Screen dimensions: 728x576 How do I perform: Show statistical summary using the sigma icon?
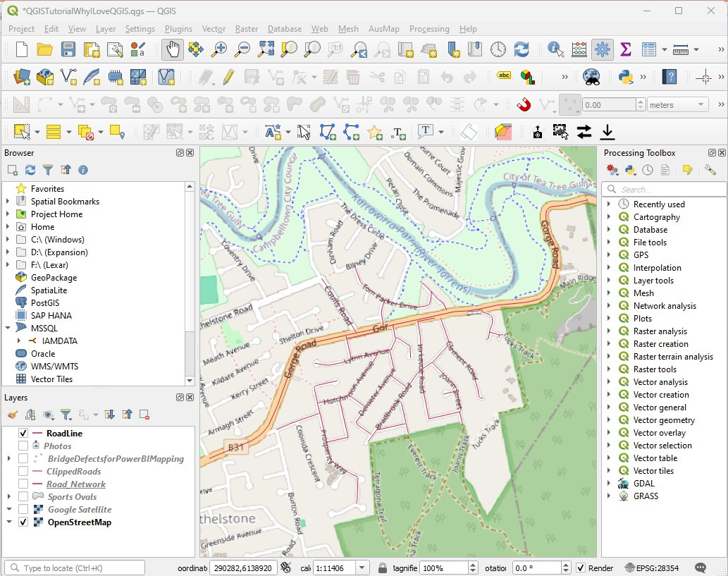624,49
